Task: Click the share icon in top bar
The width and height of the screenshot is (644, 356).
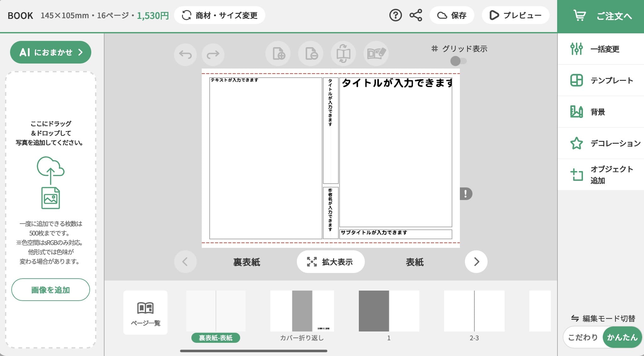Action: click(415, 15)
